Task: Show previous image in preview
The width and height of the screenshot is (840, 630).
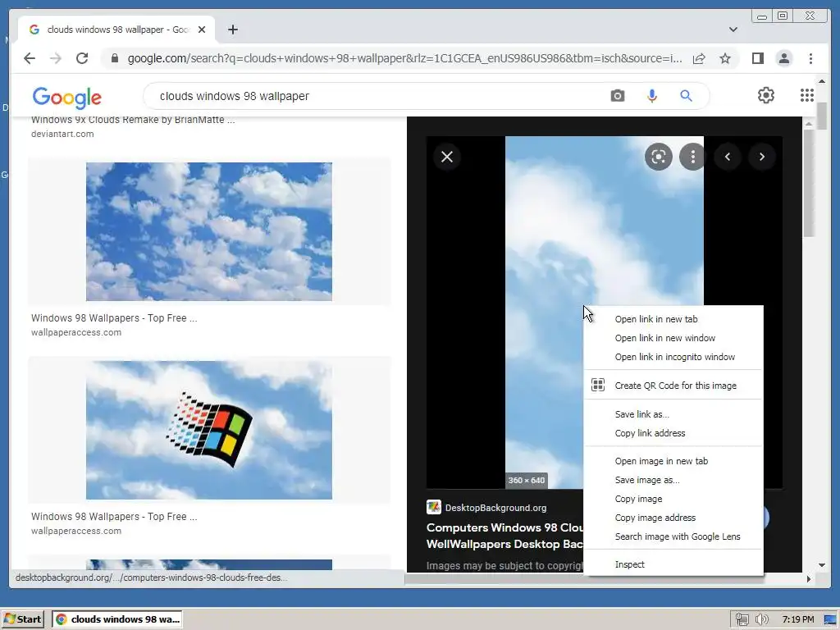Action: point(728,157)
